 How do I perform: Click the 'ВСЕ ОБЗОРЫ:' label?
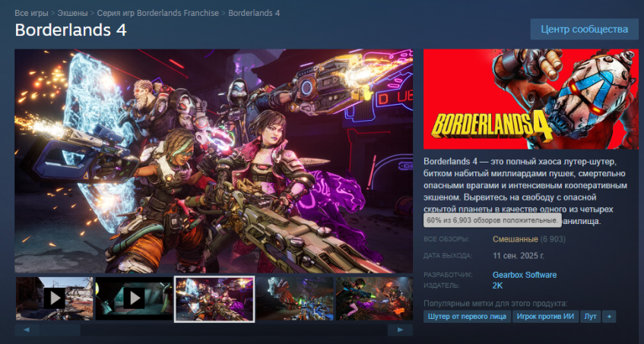446,239
